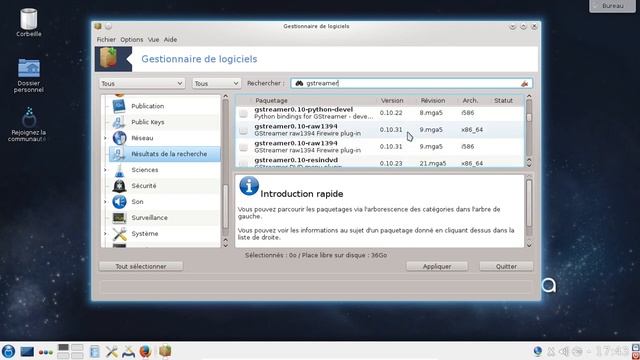Open the Vue menu
Screen dimensions: 640x360
tap(153, 40)
